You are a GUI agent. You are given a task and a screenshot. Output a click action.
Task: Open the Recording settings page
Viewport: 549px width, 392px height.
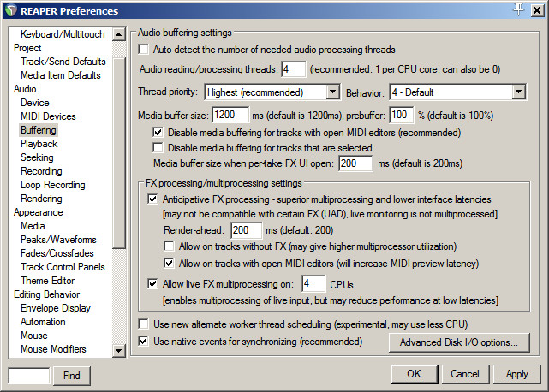[41, 171]
